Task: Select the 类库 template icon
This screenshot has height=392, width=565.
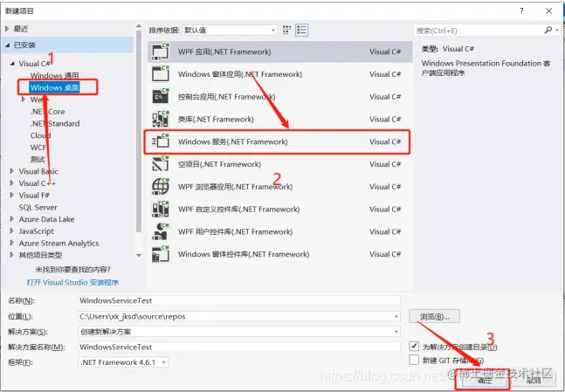Action: tap(161, 119)
